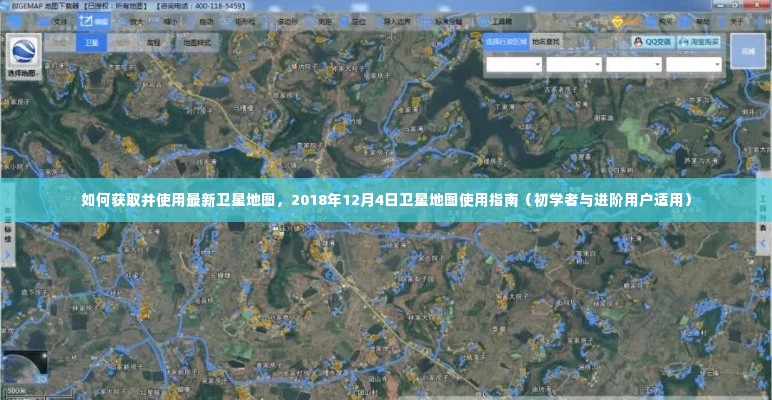The height and width of the screenshot is (400, 772).
Task: Click the mini globe overview thumbnail
Action: coord(25,369)
